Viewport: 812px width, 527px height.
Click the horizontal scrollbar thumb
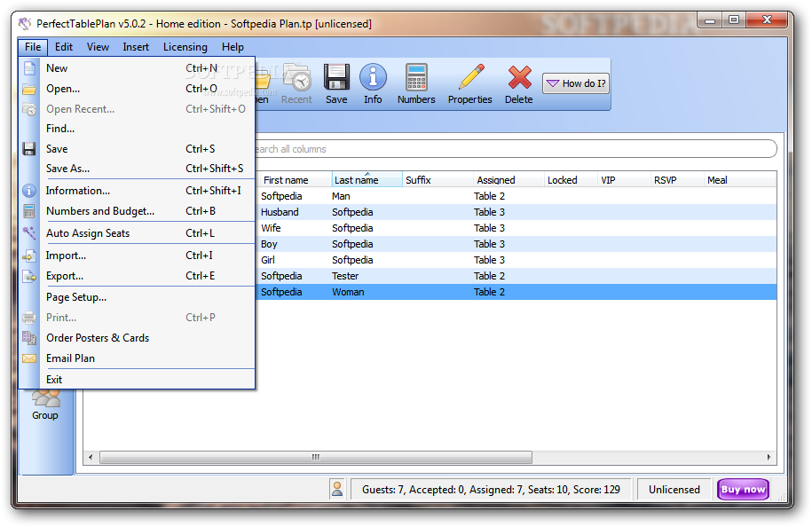316,458
